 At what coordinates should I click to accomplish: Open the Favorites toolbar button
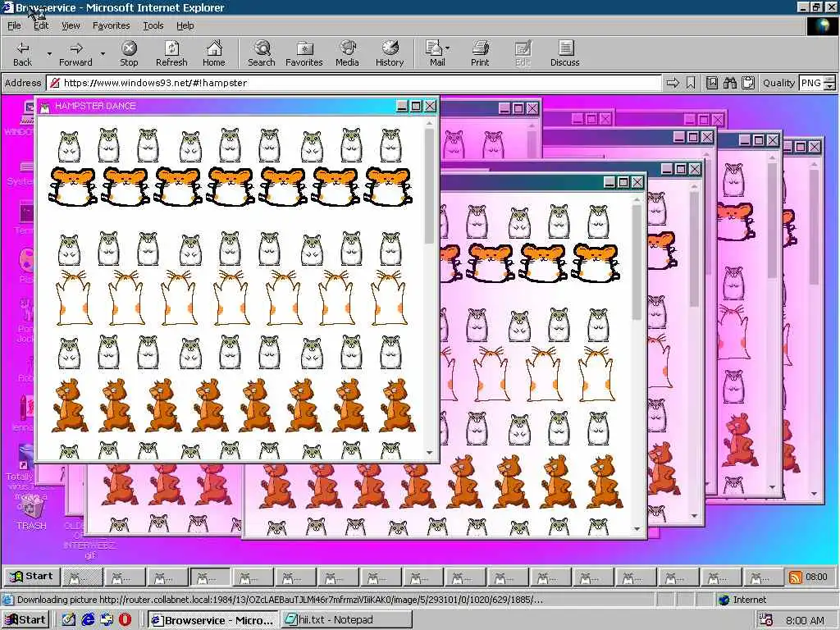tap(304, 53)
